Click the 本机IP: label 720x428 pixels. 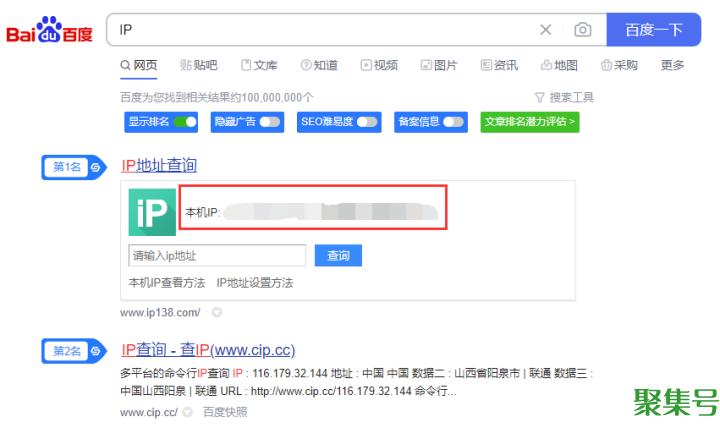pos(202,212)
